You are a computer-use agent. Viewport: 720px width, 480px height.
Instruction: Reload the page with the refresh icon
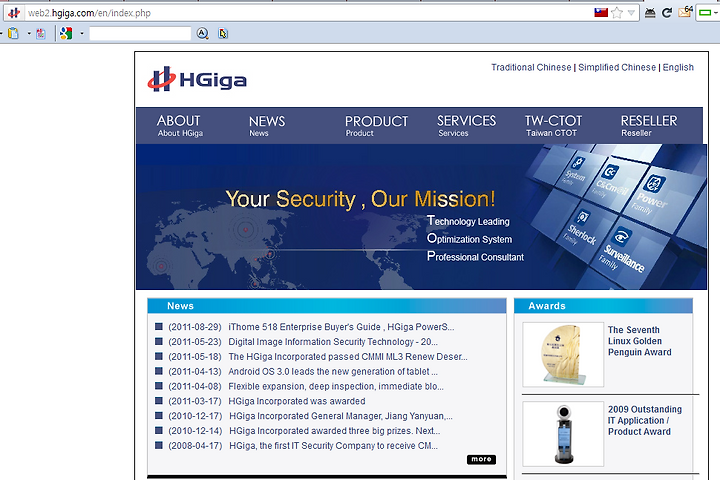(x=667, y=13)
